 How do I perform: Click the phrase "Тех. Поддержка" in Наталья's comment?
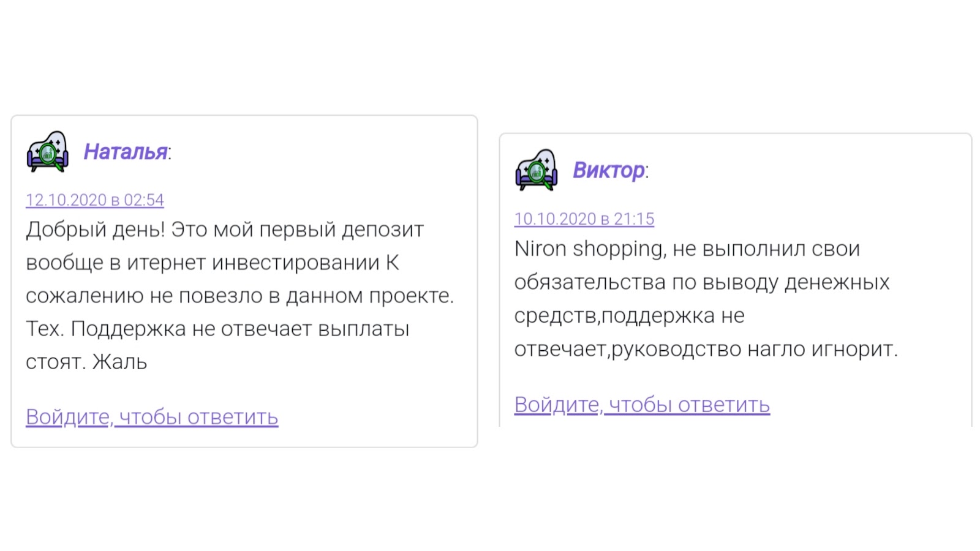106,329
